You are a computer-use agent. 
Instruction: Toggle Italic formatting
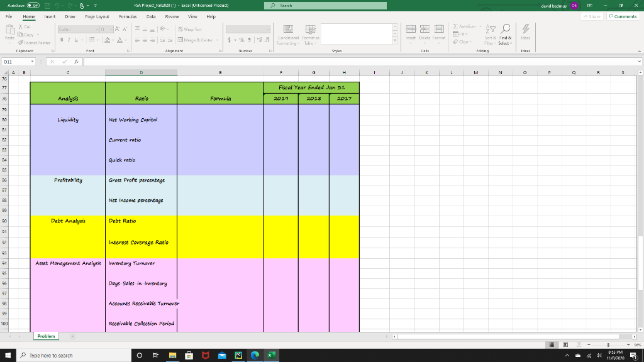point(69,40)
